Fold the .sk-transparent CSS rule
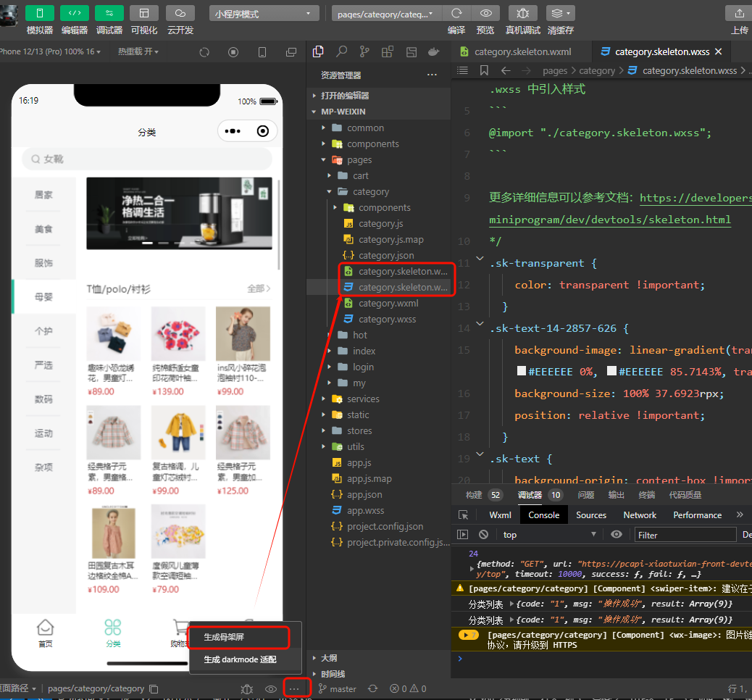 pos(480,259)
